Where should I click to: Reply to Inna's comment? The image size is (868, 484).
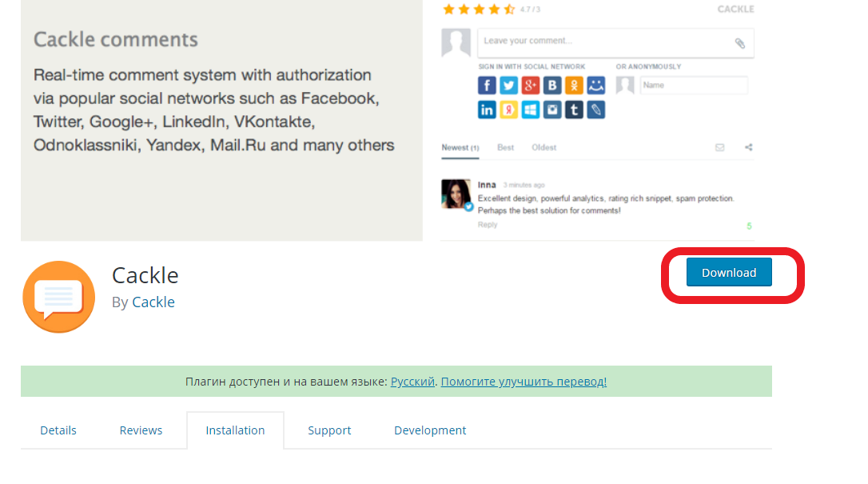tap(488, 225)
